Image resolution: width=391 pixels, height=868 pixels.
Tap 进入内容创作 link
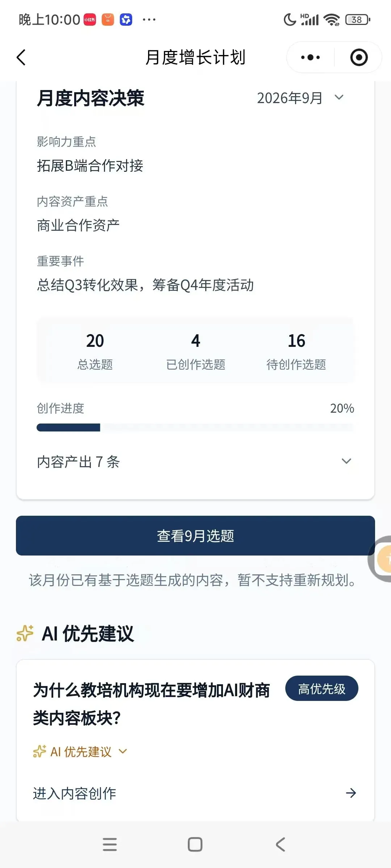click(x=75, y=793)
